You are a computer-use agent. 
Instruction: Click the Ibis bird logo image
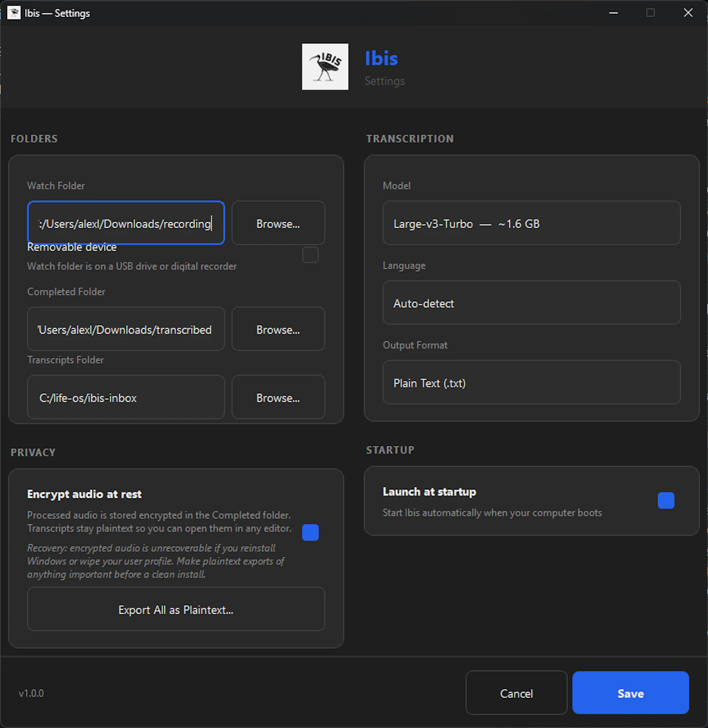coord(325,66)
